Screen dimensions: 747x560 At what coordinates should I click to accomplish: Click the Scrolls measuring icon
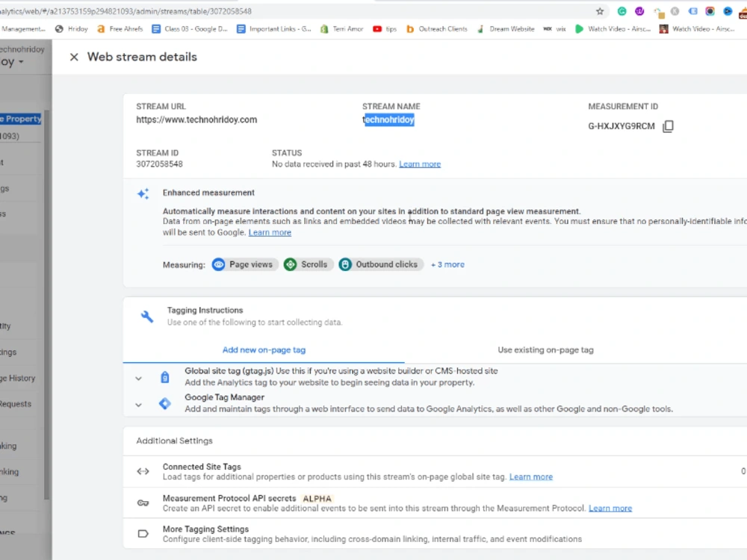tap(290, 264)
